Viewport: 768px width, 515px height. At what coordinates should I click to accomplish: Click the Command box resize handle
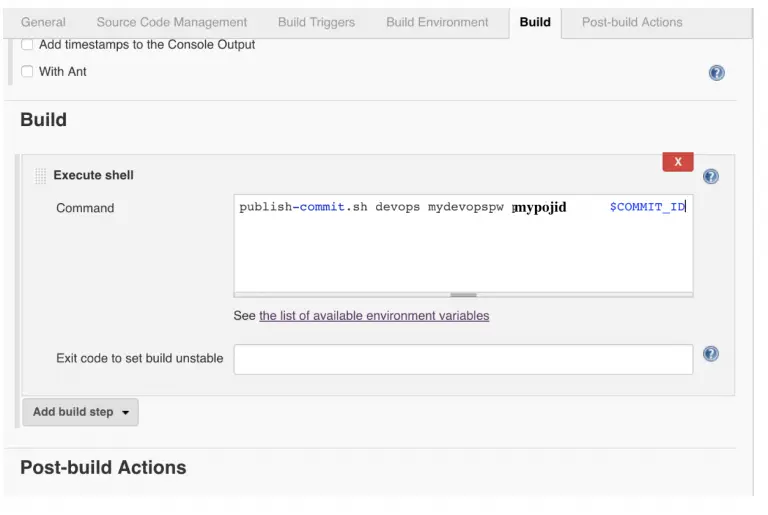pyautogui.click(x=463, y=295)
